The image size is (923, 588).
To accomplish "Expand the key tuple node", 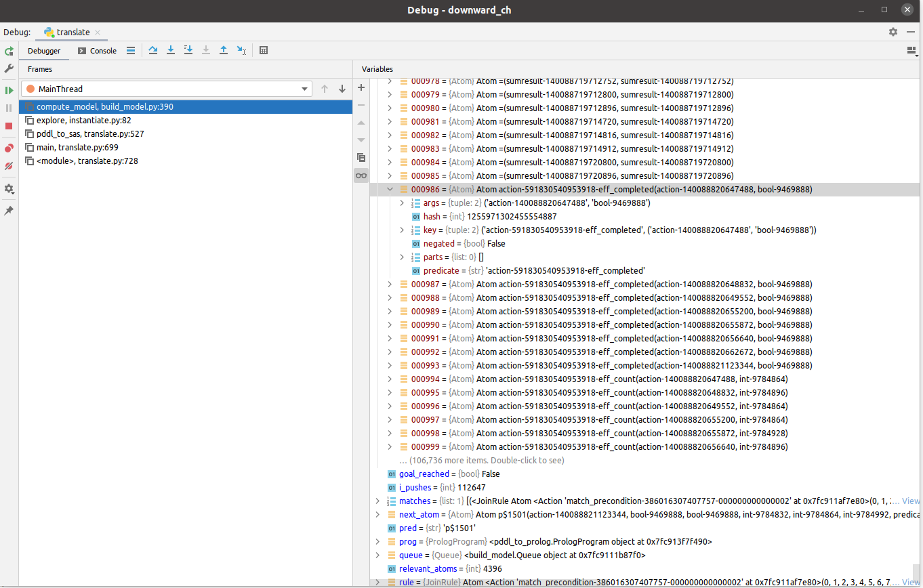I will 402,230.
